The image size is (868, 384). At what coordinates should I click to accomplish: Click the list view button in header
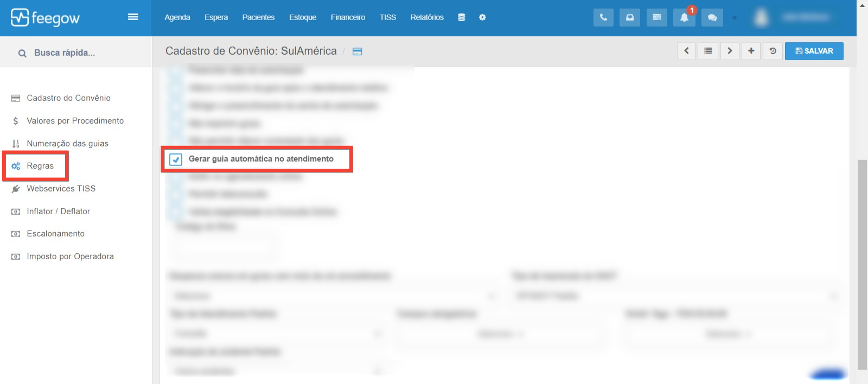(x=708, y=51)
